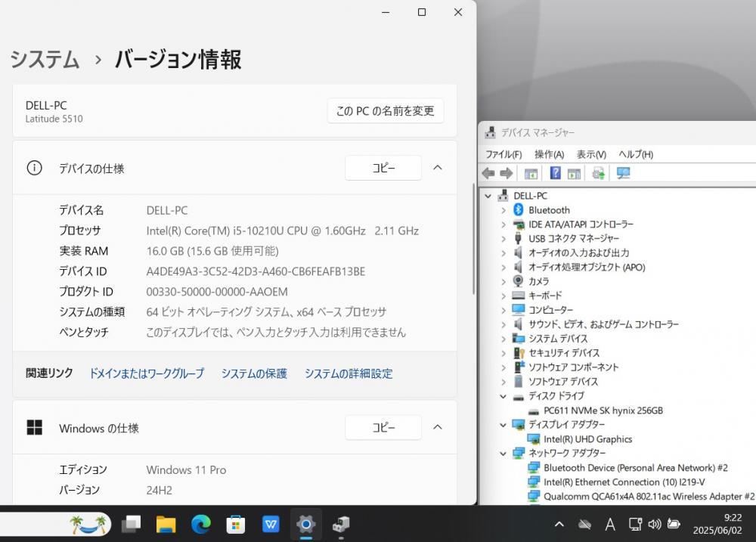The width and height of the screenshot is (756, 542).
Task: Select Intel(R) UHD Graphics adapter
Action: (x=587, y=438)
